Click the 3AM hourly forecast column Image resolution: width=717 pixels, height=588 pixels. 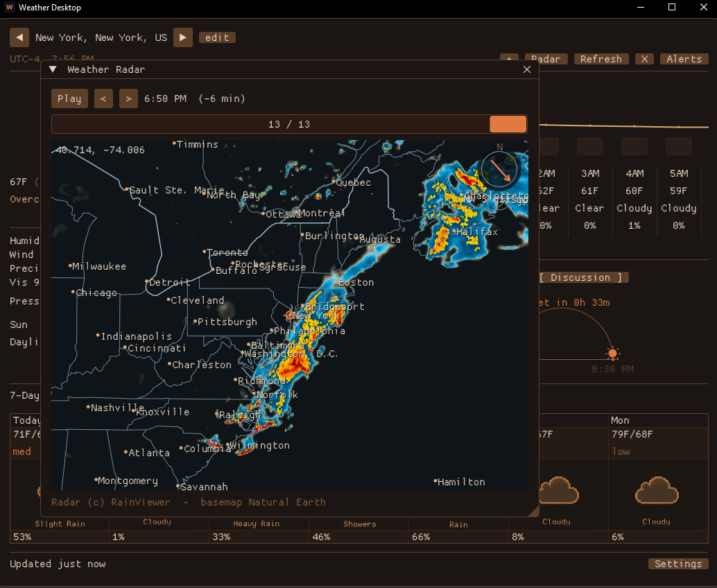590,200
